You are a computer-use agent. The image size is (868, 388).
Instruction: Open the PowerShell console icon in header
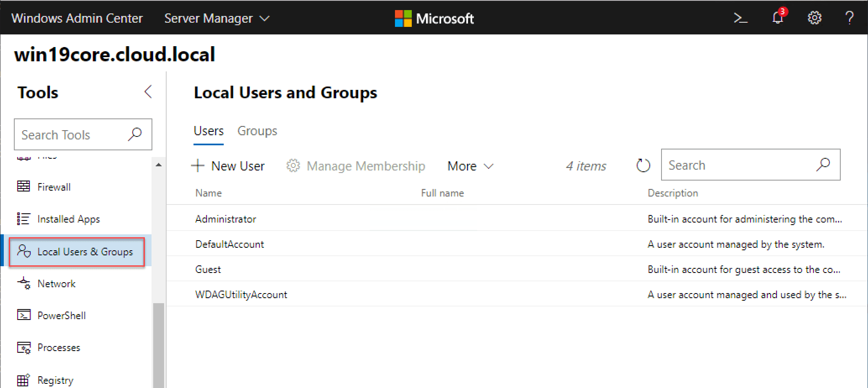pyautogui.click(x=740, y=18)
